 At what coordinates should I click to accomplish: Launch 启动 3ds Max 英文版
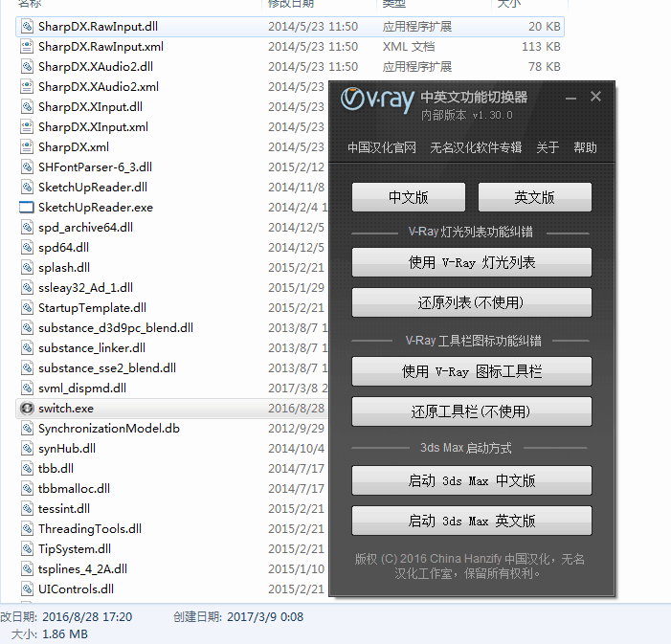click(x=472, y=521)
